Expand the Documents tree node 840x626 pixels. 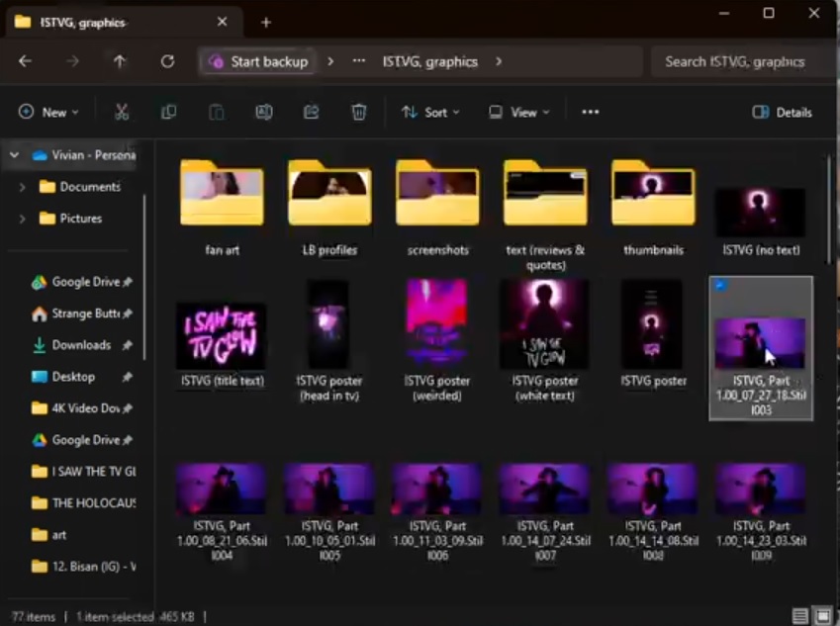(22, 187)
